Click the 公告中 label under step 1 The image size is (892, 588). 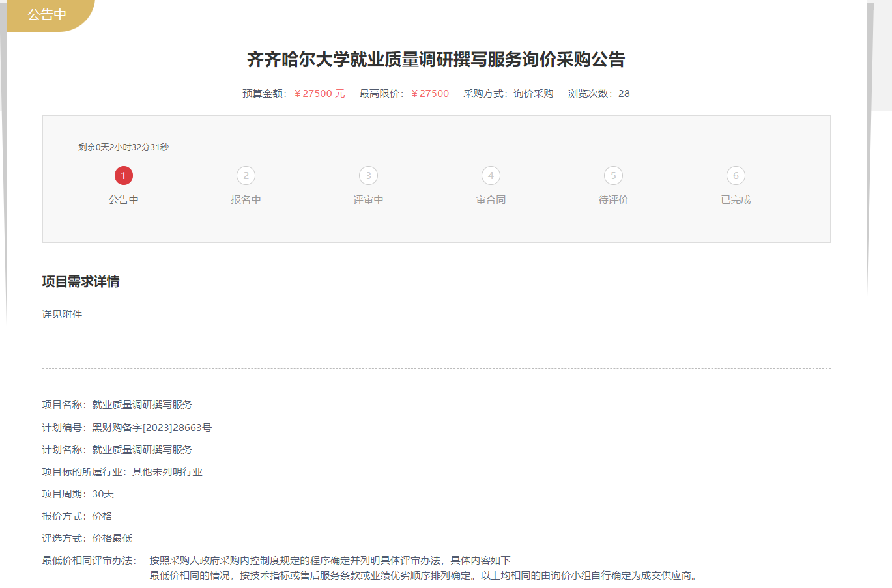(x=123, y=200)
